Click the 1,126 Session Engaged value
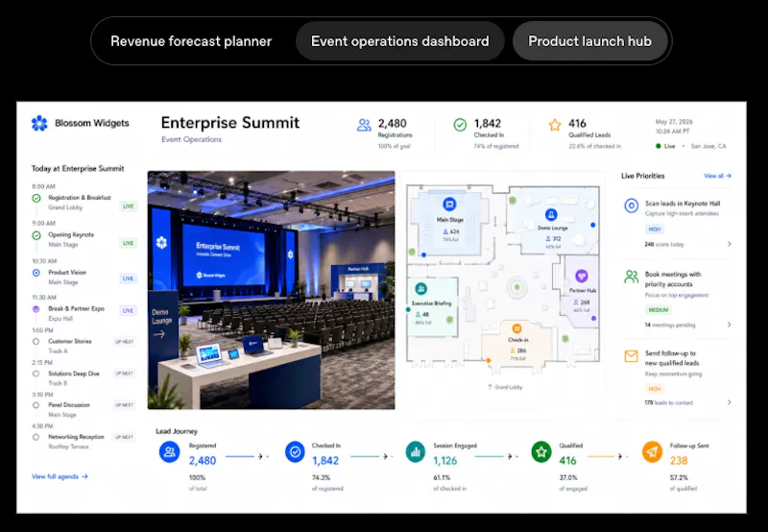The width and height of the screenshot is (768, 532). pyautogui.click(x=444, y=461)
